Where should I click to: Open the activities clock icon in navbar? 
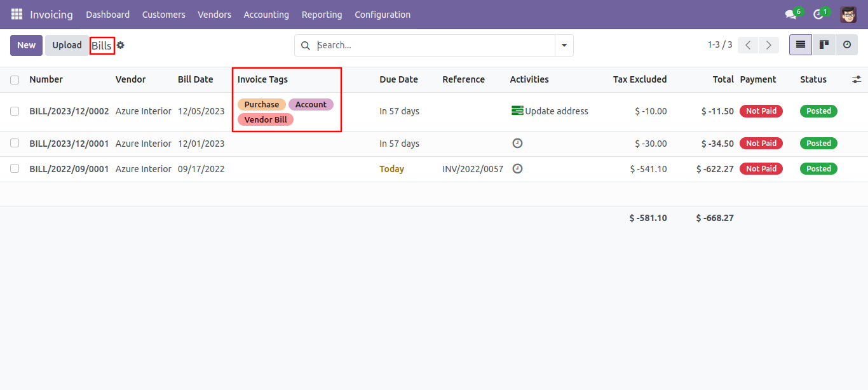point(818,15)
